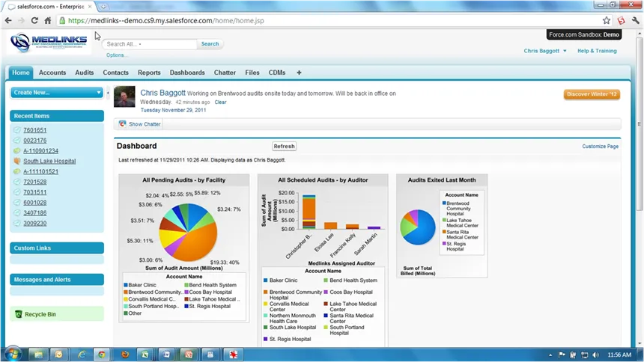644x362 pixels.
Task: Open recent item 0023176
Action: 35,141
